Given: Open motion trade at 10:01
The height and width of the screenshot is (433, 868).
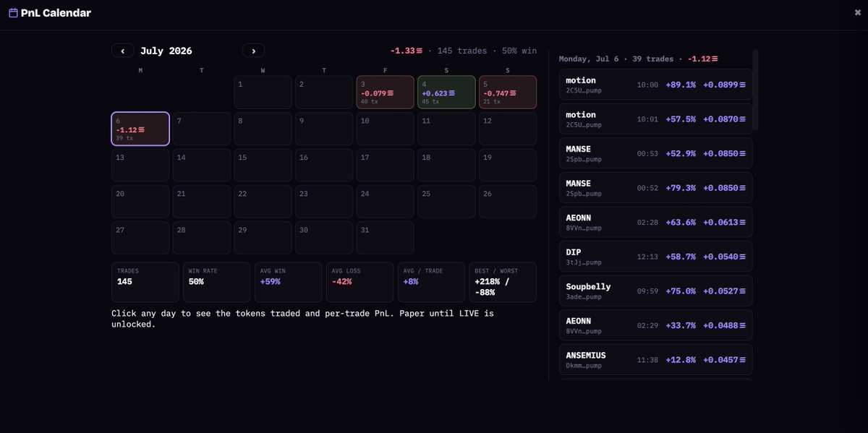Looking at the screenshot, I should tap(655, 119).
